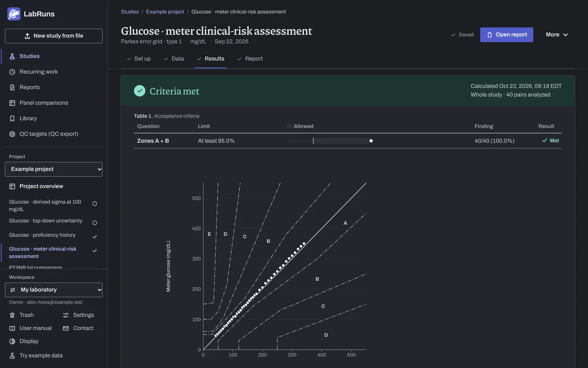Screen dimensions: 588x368
Task: Click the finding dot on the Allowed bar
Action: [x=371, y=141]
